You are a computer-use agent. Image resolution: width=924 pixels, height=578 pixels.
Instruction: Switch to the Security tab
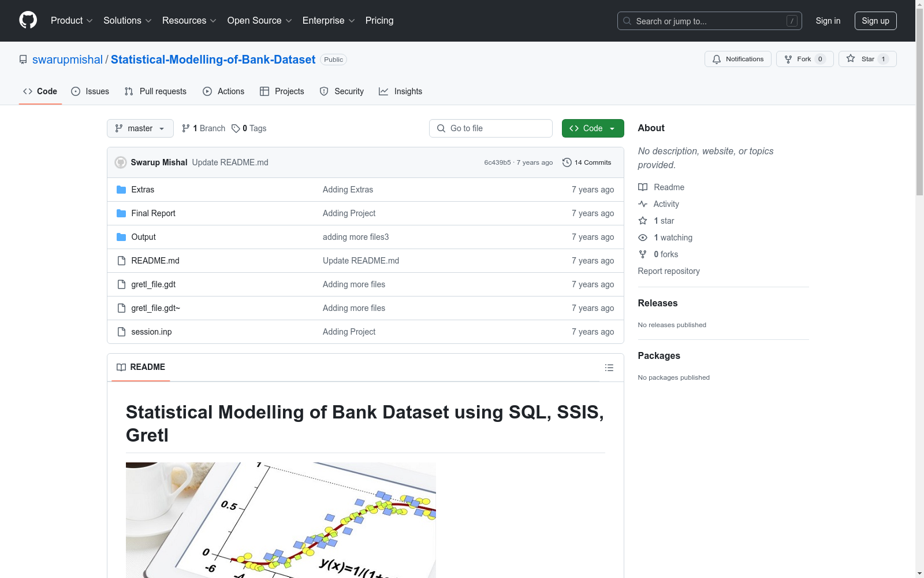[342, 91]
